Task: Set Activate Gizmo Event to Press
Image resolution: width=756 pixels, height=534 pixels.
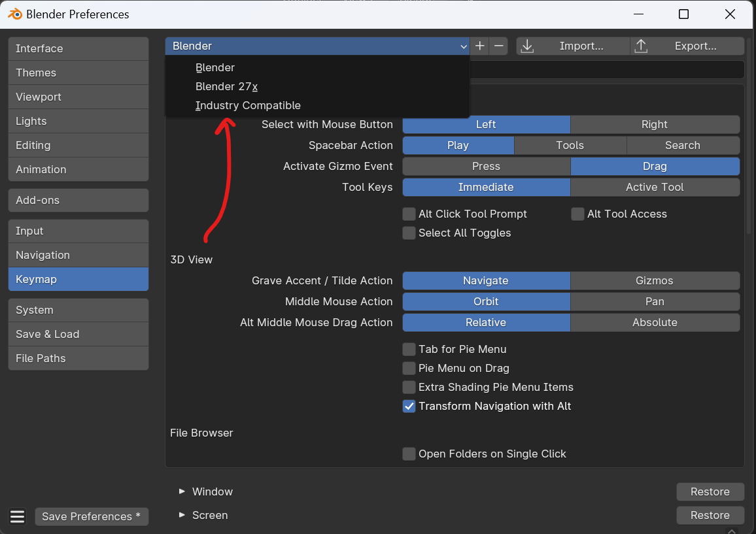Action: coord(486,166)
